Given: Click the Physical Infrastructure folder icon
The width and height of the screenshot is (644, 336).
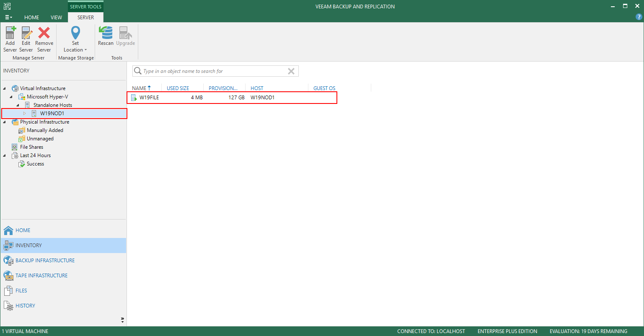Looking at the screenshot, I should tap(15, 122).
